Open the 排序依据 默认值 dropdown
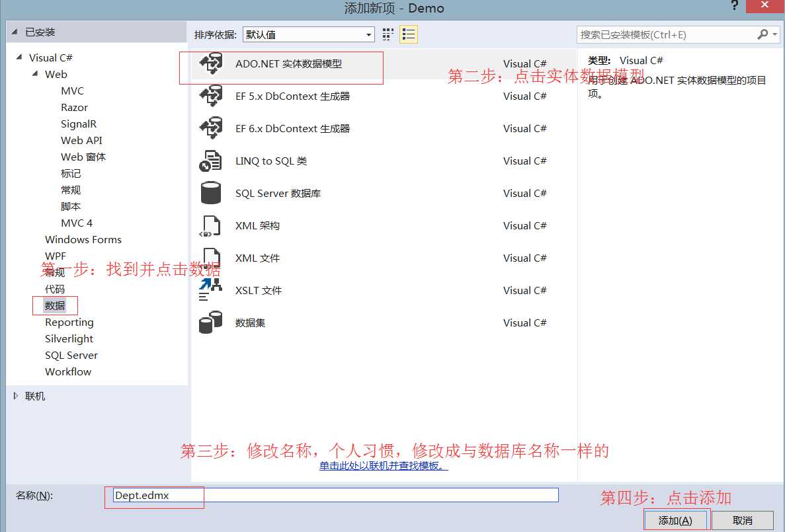 tap(309, 34)
